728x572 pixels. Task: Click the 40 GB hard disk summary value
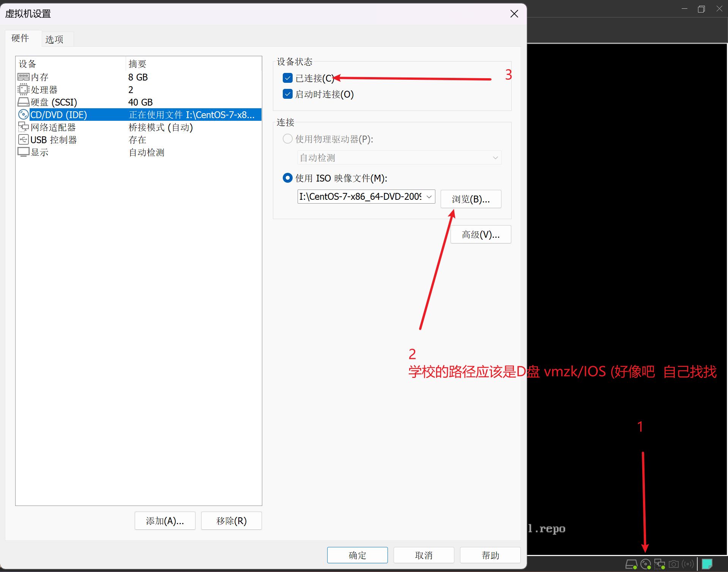140,102
